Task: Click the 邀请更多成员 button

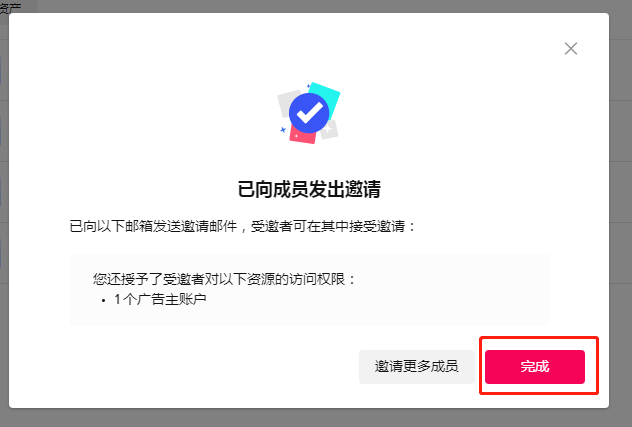Action: pos(416,367)
